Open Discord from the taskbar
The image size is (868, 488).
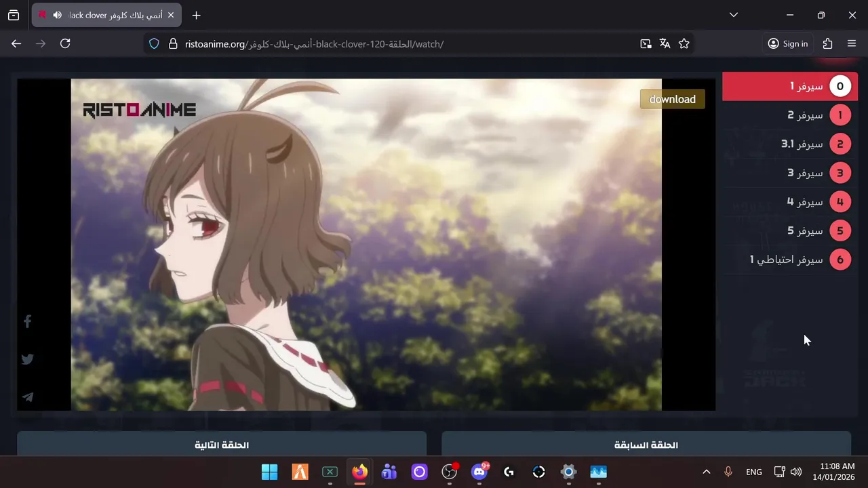click(479, 472)
